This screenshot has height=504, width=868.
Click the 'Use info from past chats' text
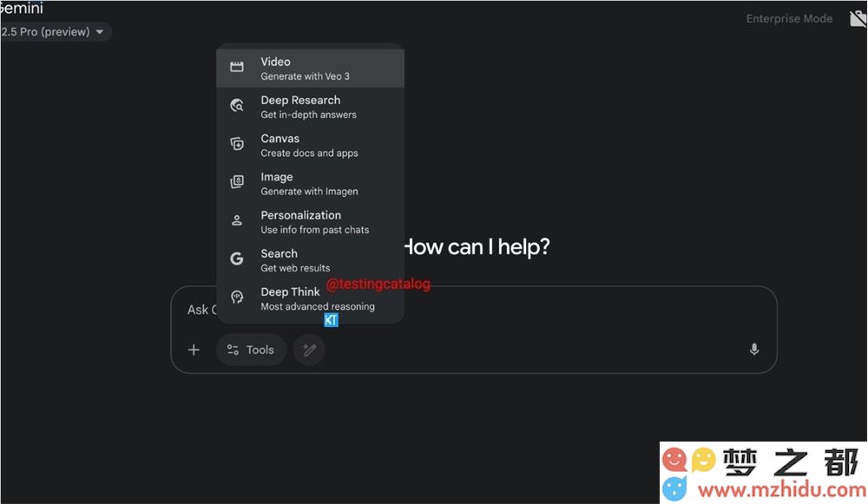click(x=315, y=230)
